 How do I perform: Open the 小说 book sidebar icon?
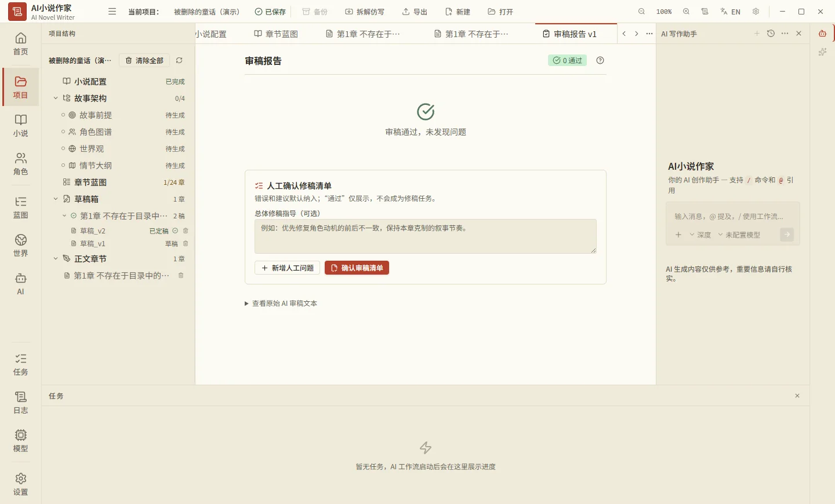(x=21, y=126)
